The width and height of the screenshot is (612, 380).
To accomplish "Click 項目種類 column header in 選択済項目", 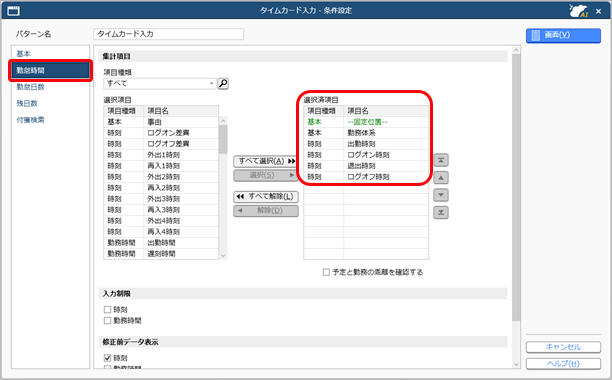I will [x=324, y=111].
